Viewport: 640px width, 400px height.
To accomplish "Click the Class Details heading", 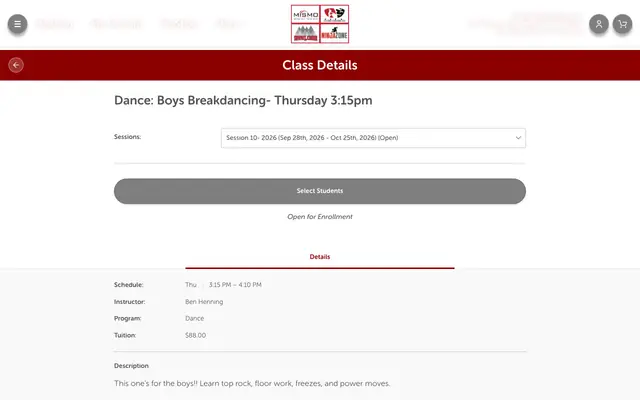I will coord(320,65).
